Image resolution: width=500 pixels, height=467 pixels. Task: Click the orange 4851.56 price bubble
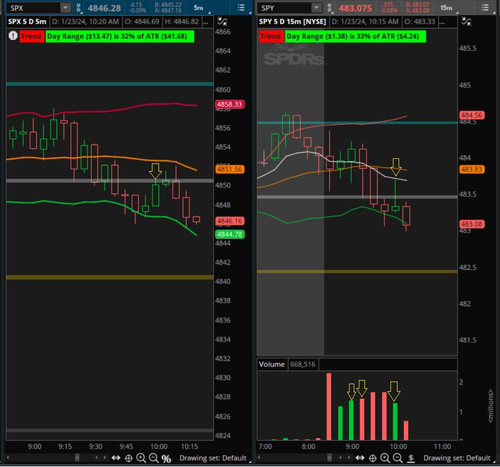pyautogui.click(x=230, y=169)
